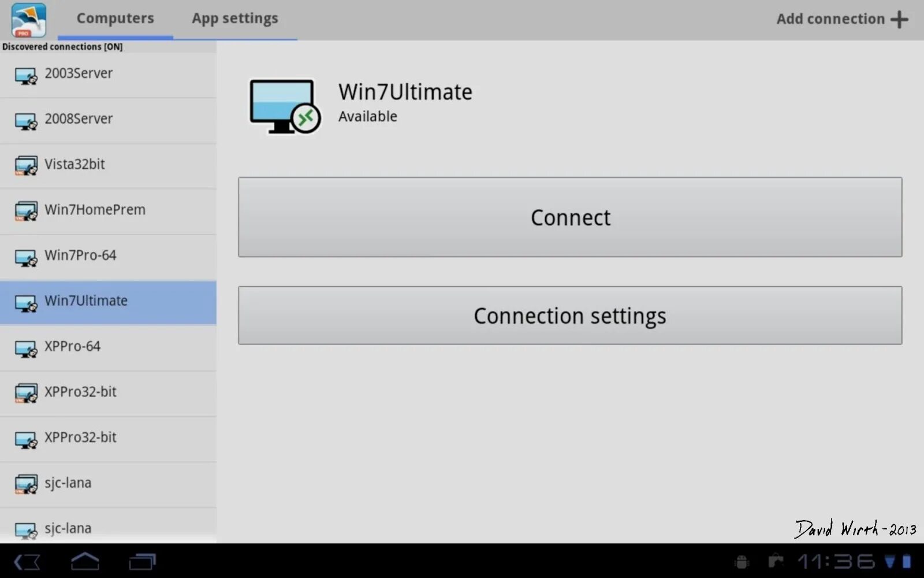
Task: Tap the plus icon beside Add connection
Action: click(899, 20)
